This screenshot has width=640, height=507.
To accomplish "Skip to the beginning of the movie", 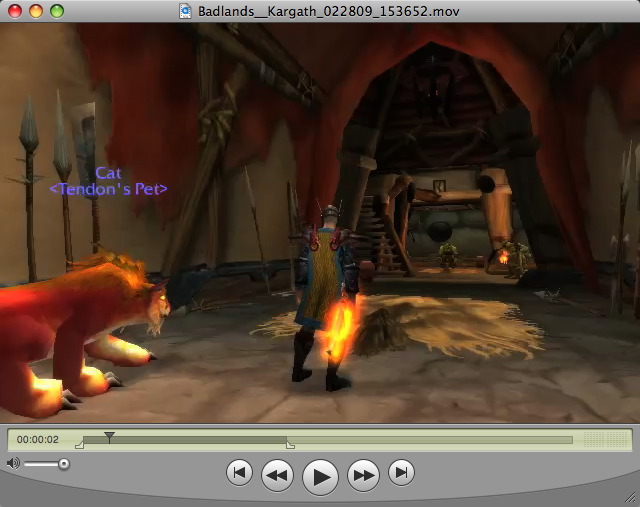I will coord(238,472).
